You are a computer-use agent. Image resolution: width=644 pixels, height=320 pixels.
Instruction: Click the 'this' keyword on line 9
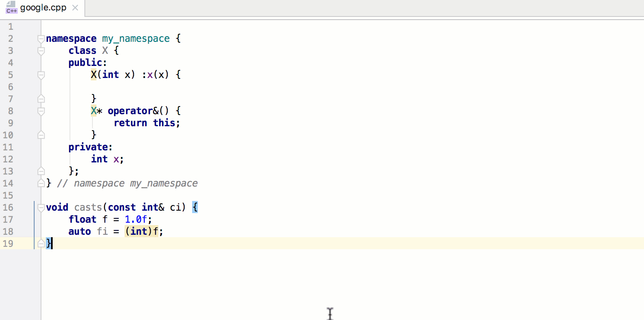pyautogui.click(x=164, y=123)
